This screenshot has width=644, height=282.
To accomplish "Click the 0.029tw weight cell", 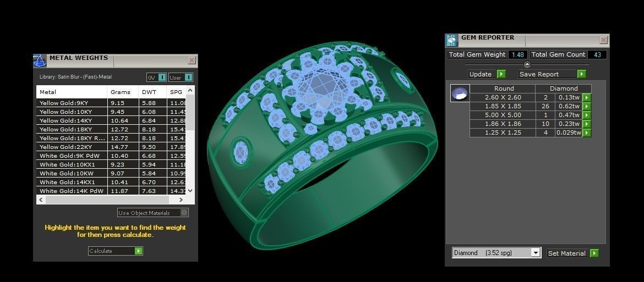I will click(569, 133).
